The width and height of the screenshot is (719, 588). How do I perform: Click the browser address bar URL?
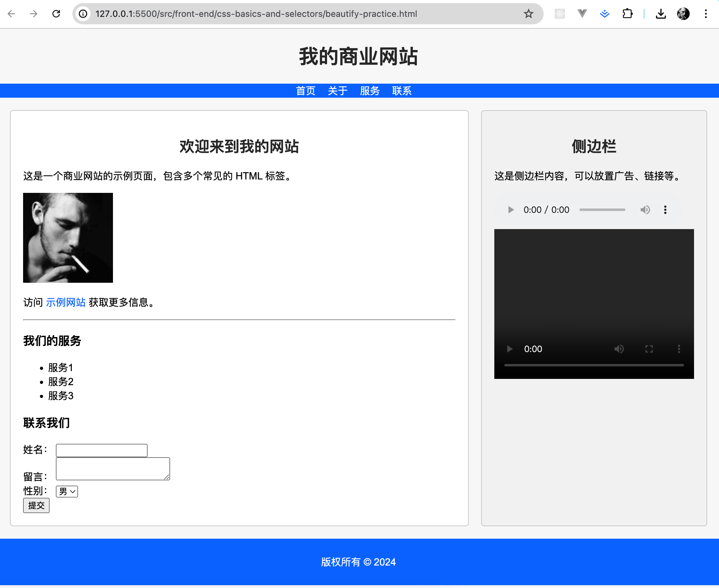pyautogui.click(x=256, y=14)
